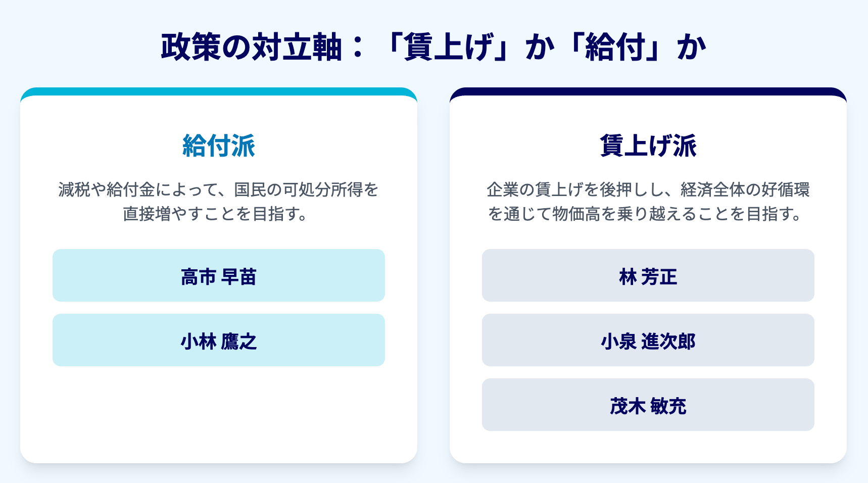Click the 「給付」 phrase in the title
868x483 pixels.
[x=614, y=47]
